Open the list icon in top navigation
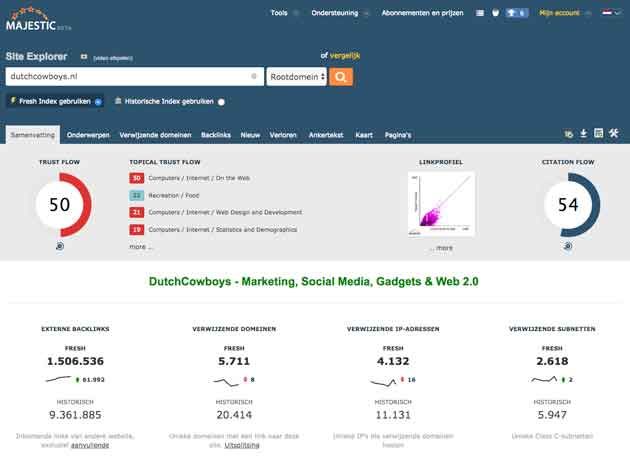This screenshot has width=630, height=466. pos(480,13)
